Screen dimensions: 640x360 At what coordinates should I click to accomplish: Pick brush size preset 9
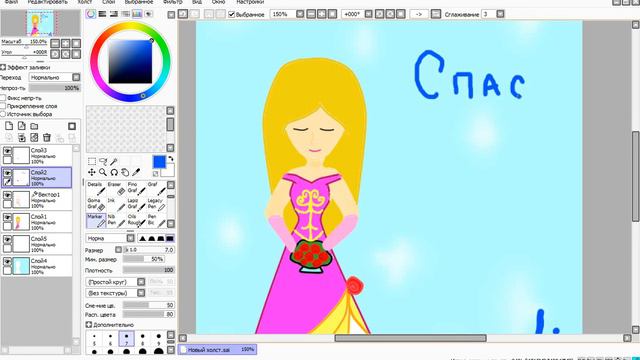(158, 339)
